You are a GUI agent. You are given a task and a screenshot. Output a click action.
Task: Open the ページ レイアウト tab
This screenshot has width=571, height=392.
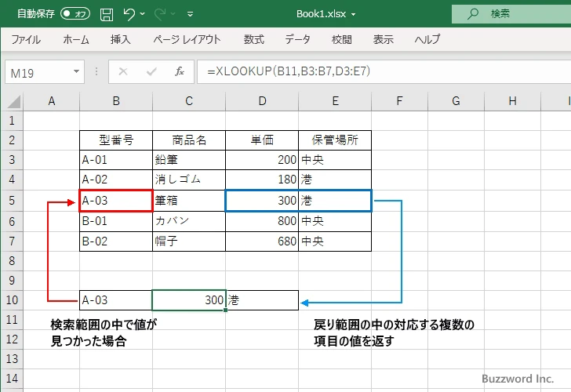point(187,39)
